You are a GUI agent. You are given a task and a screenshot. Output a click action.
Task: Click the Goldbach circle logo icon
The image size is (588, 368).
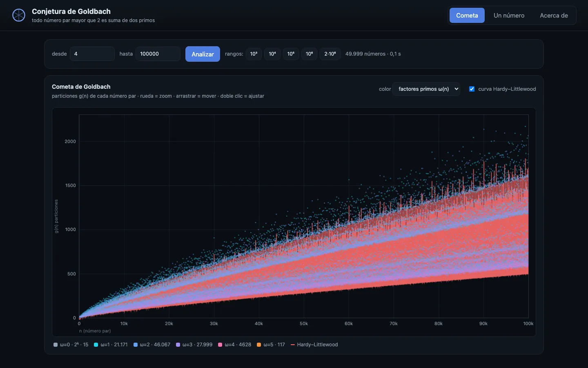pos(19,15)
